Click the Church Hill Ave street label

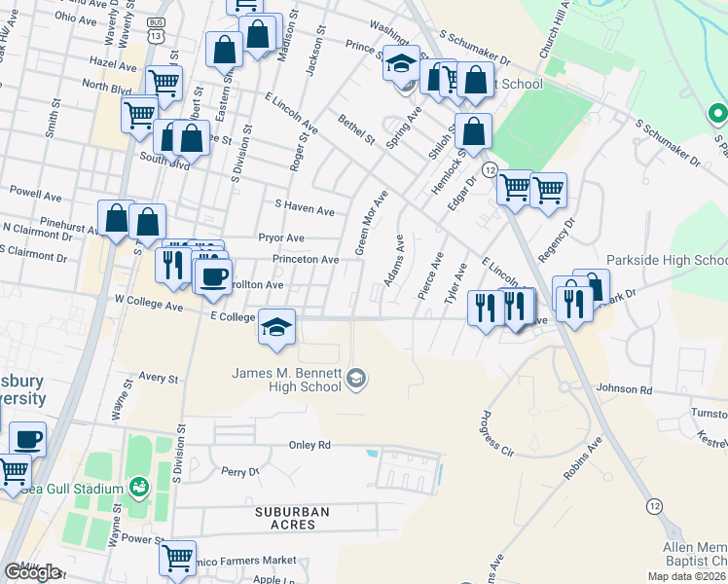click(x=554, y=29)
